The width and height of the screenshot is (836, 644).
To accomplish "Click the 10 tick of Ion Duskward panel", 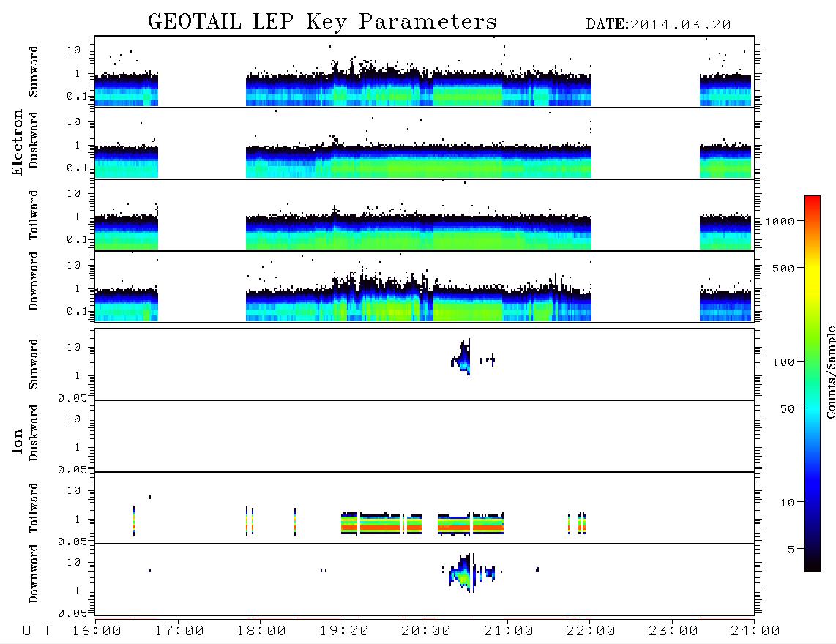I will [x=74, y=419].
